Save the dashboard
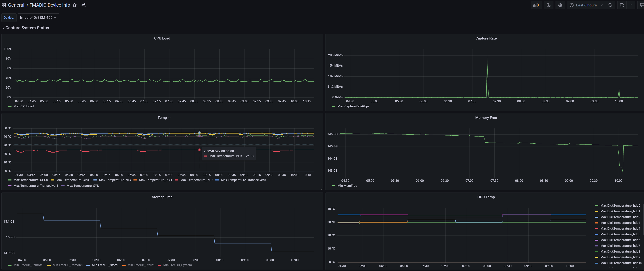This screenshot has height=271, width=644. (x=549, y=5)
